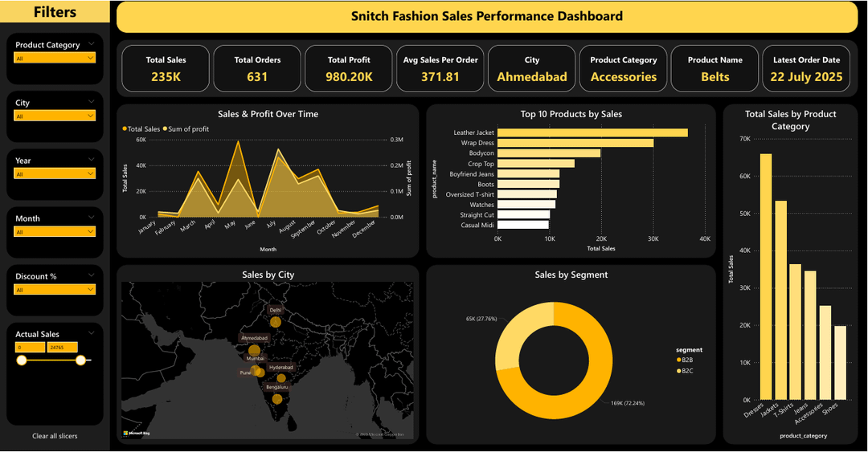Open the Discount % filter dropdown
This screenshot has height=452, width=868.
[x=55, y=289]
